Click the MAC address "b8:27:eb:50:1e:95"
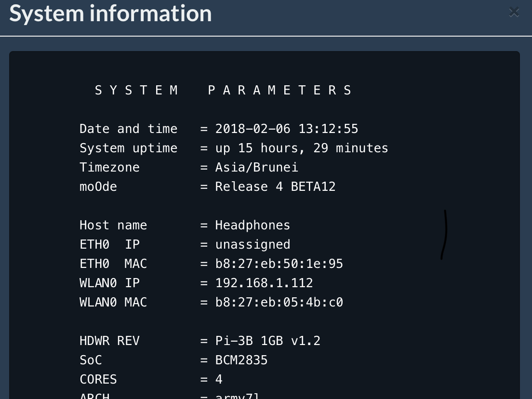Screen dimensions: 532x399 (x=279, y=264)
